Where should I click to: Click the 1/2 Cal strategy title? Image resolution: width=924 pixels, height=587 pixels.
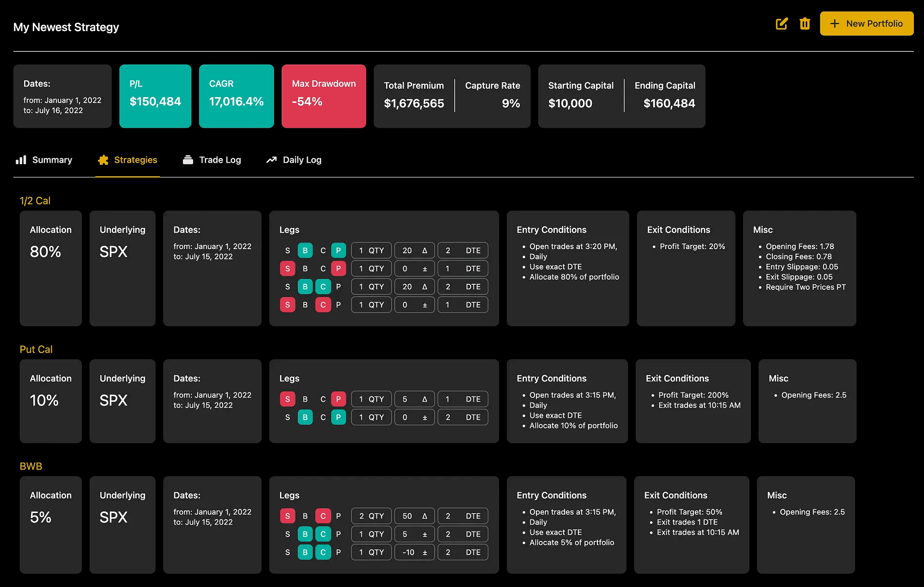[35, 201]
